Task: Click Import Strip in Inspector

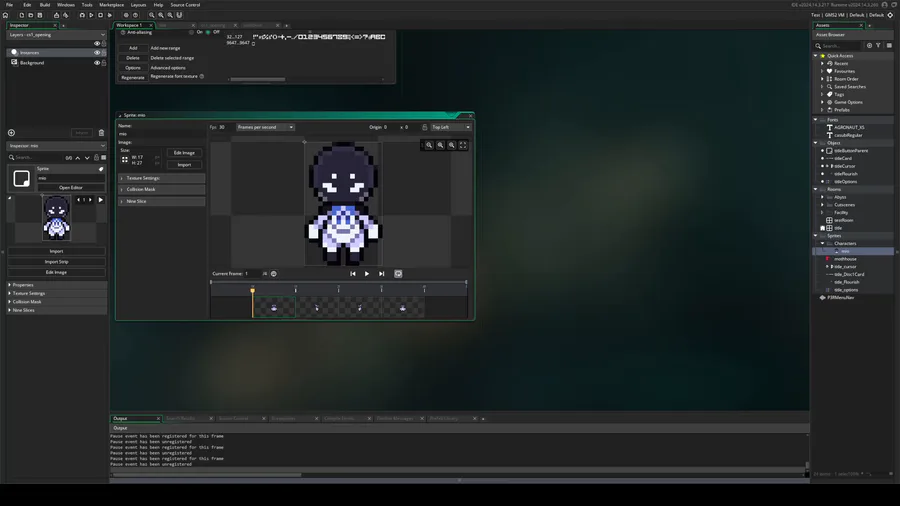Action: click(x=56, y=262)
